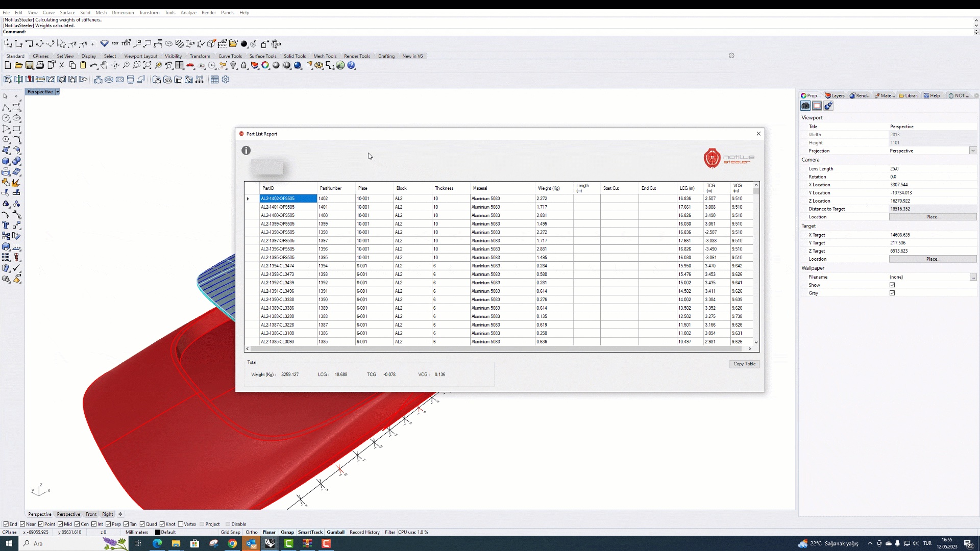Click the Camera Location Place button

[933, 217]
